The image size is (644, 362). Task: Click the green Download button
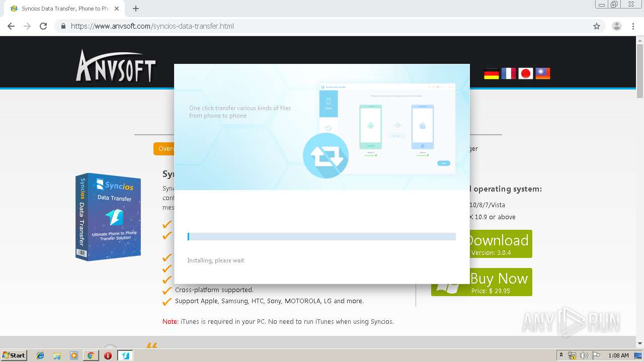pyautogui.click(x=501, y=244)
